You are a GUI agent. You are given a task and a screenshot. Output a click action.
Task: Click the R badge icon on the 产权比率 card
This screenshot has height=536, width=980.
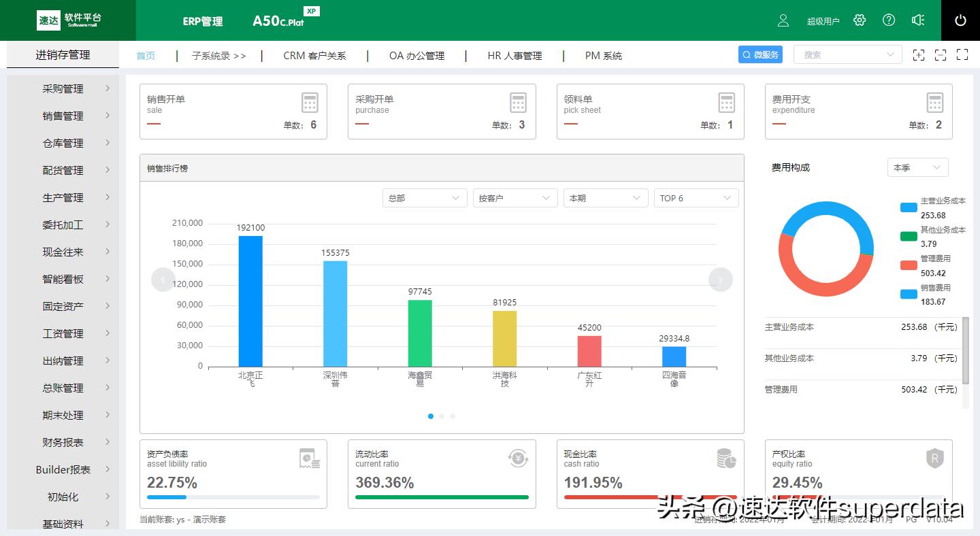click(936, 458)
